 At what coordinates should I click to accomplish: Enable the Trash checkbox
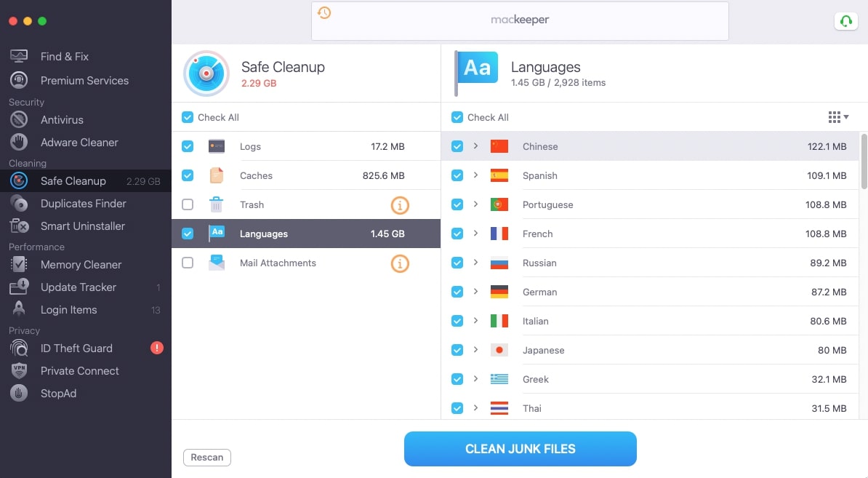click(x=188, y=204)
